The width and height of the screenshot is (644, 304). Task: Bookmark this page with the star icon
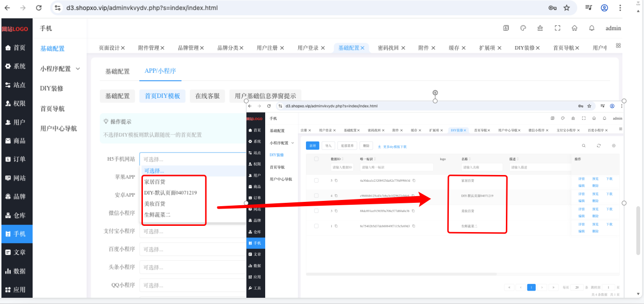tap(566, 8)
